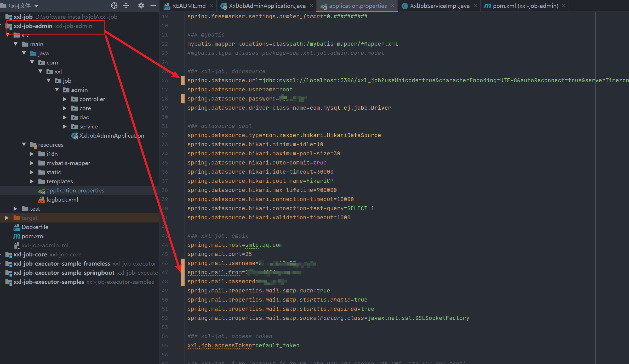Image resolution: width=629 pixels, height=364 pixels.
Task: Close the README.md tab
Action: click(x=211, y=5)
